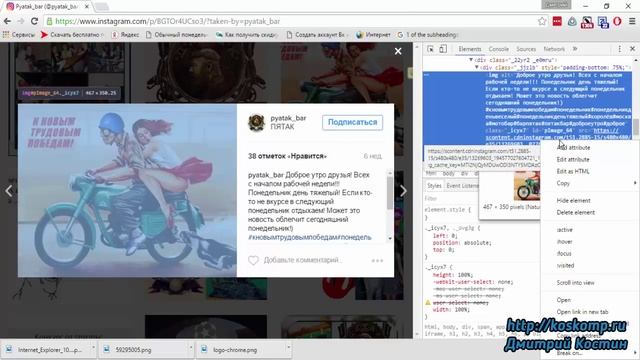Show the next Instagram photo
640x360 pixels.
point(403,191)
